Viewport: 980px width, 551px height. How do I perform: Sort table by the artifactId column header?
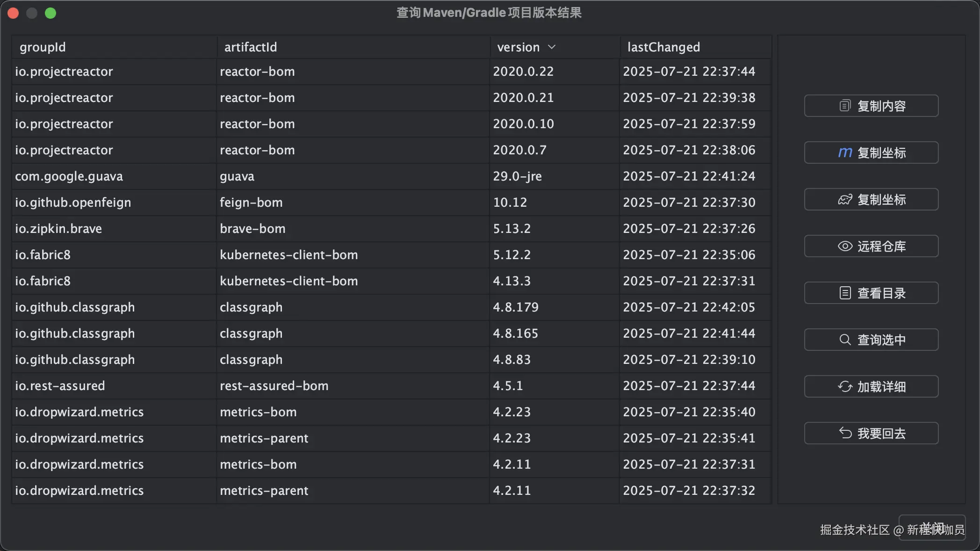[x=250, y=47]
